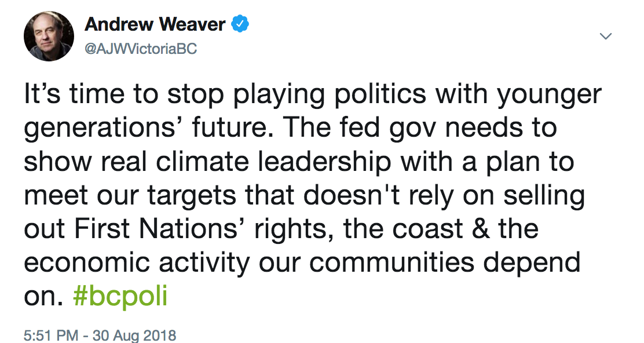Click the 30 Aug 2018 date

(134, 335)
